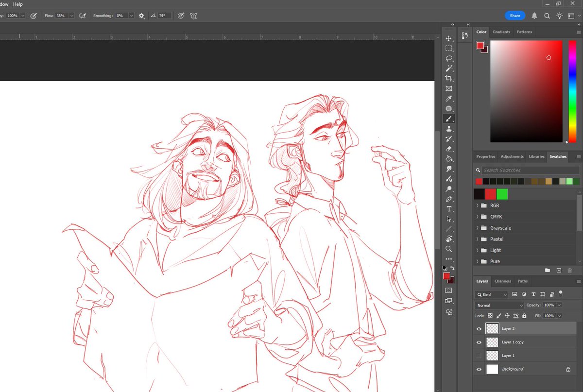Swap foreground and background colors
The width and height of the screenshot is (583, 392).
tap(452, 268)
